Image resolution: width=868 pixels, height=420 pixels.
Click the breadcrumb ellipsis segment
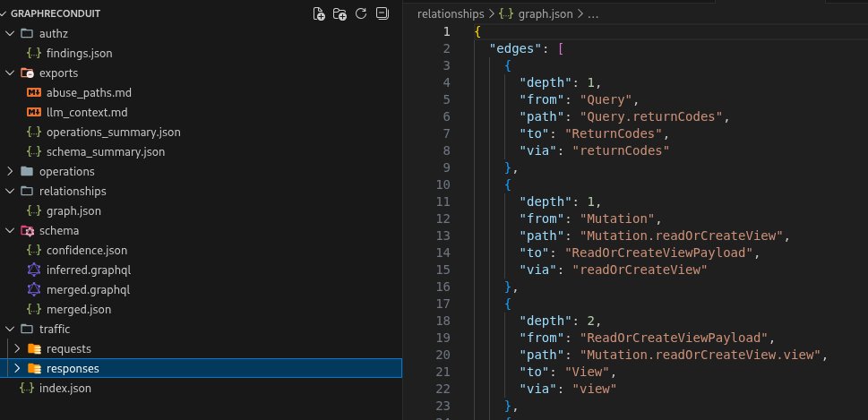[x=592, y=13]
